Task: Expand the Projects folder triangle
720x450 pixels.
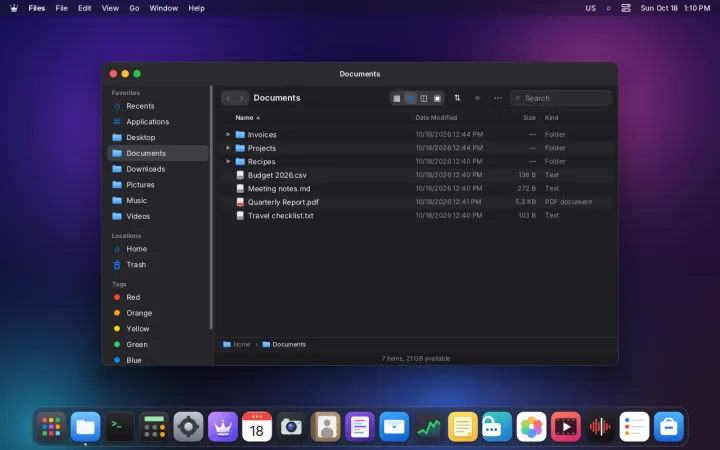Action: pos(228,148)
